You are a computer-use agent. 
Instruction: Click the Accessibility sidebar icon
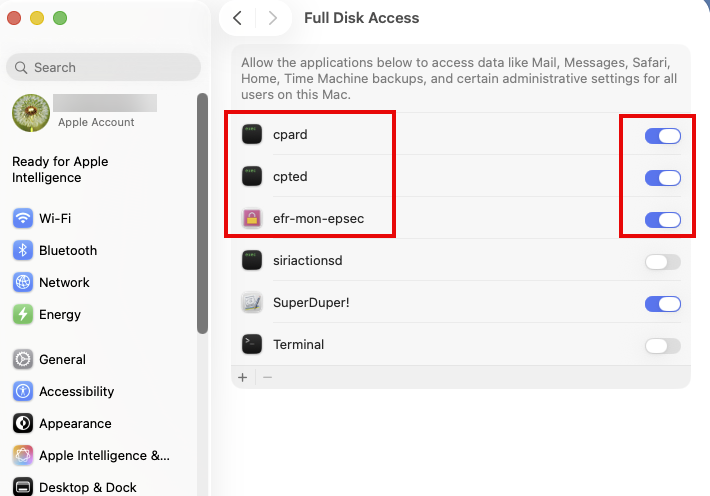[23, 391]
